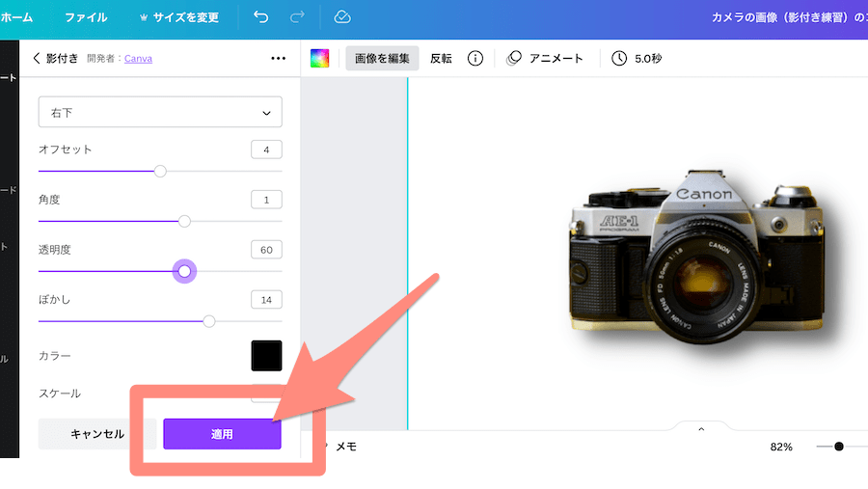This screenshot has height=489, width=868.
Task: Click the 透明度 slider handle
Action: pyautogui.click(x=184, y=271)
